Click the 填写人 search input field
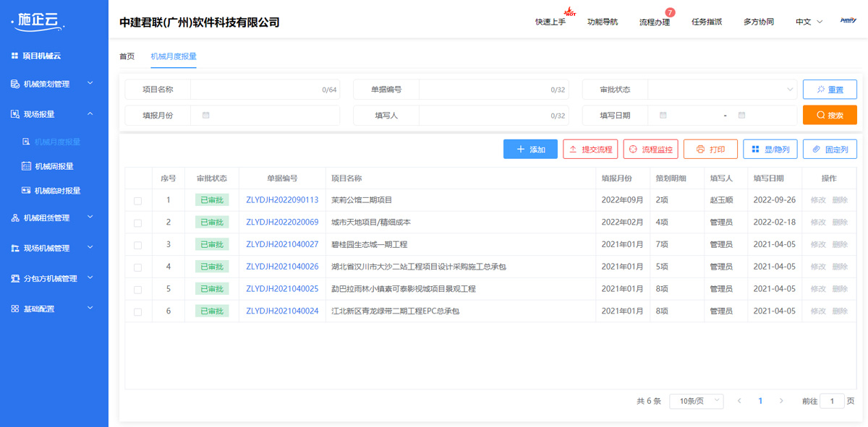 pyautogui.click(x=493, y=115)
